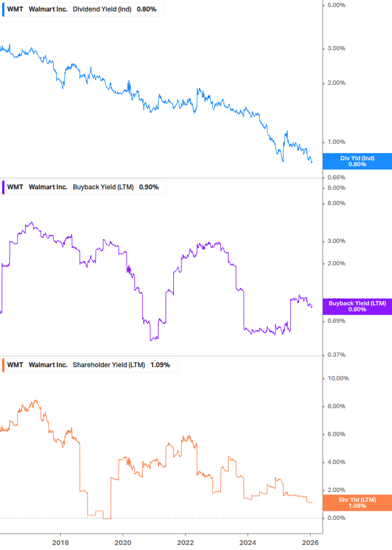Click the orange Shareholder Yield legend color bar
Screen dimensions: 392x550
[x=3, y=365]
